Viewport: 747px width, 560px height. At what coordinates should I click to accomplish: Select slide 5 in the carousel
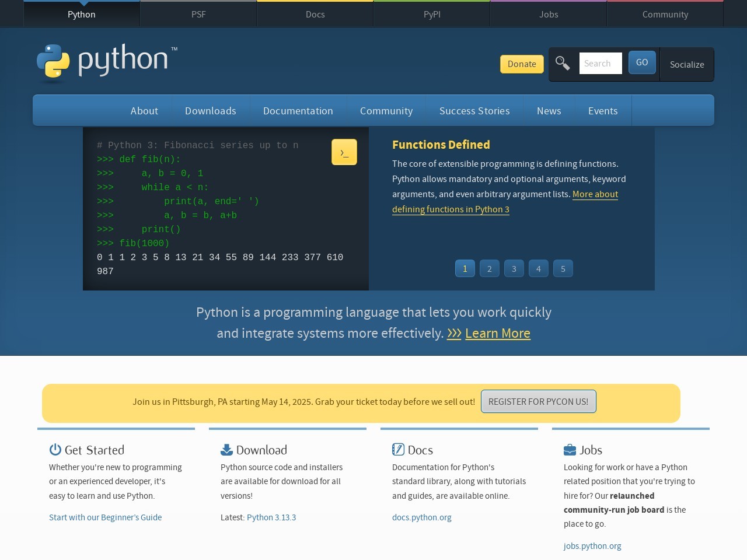click(x=563, y=268)
